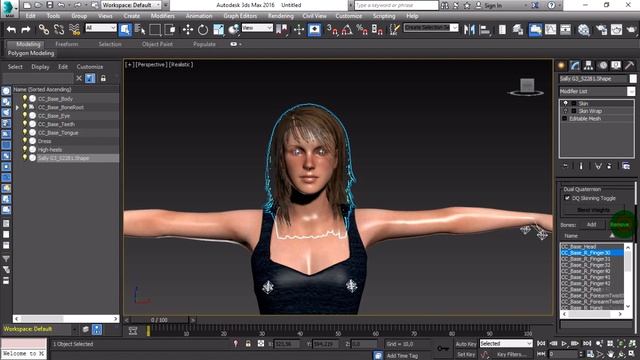
Task: Click Configure Modifier Sets icon
Action: pyautogui.click(x=626, y=166)
